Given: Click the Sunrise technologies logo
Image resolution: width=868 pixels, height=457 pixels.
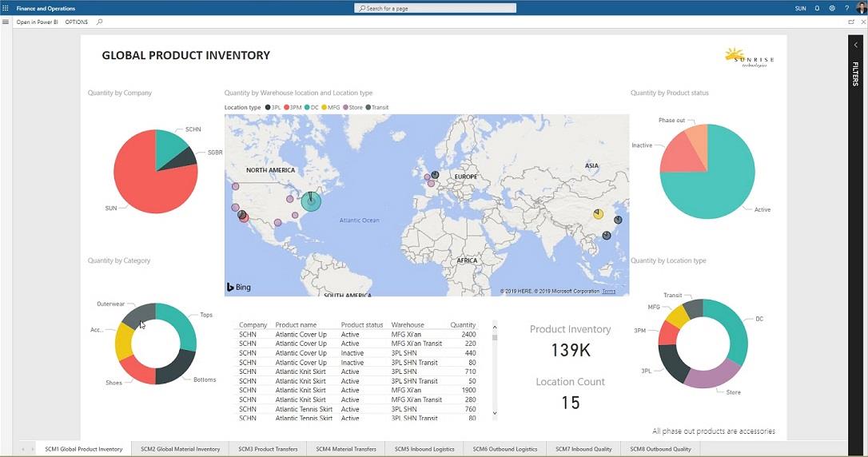Looking at the screenshot, I should [749, 58].
